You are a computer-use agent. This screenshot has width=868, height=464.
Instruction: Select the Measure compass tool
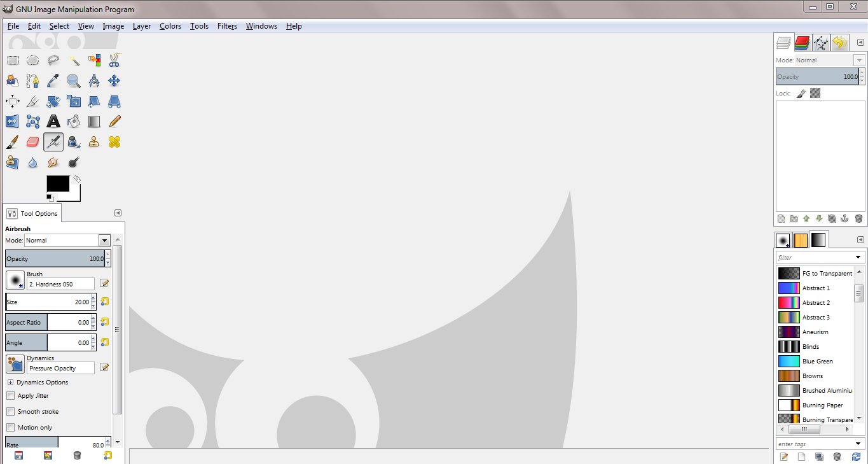click(94, 81)
